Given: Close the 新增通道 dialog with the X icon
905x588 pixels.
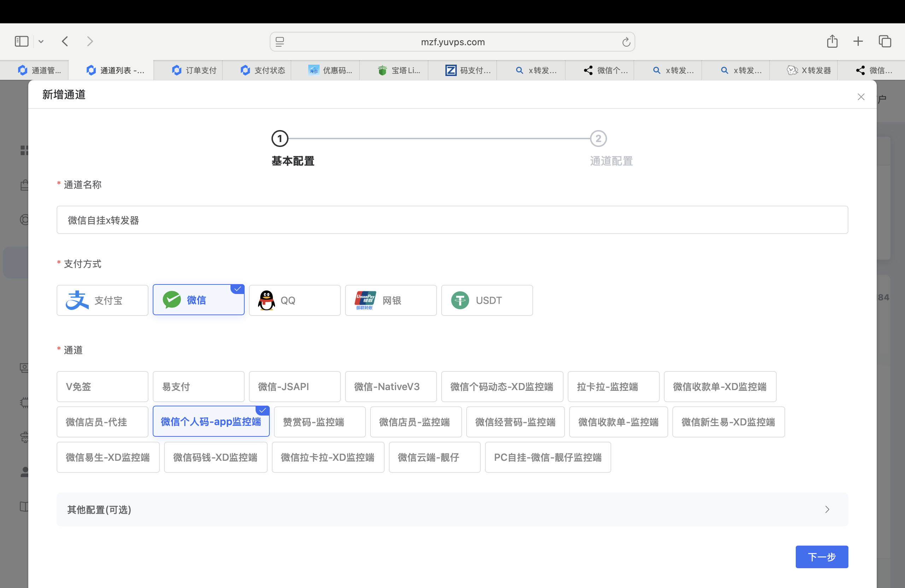Looking at the screenshot, I should tap(861, 97).
